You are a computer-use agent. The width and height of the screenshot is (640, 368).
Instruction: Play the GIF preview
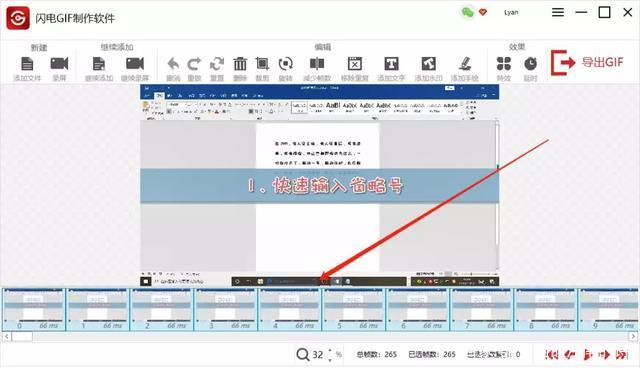point(587,355)
